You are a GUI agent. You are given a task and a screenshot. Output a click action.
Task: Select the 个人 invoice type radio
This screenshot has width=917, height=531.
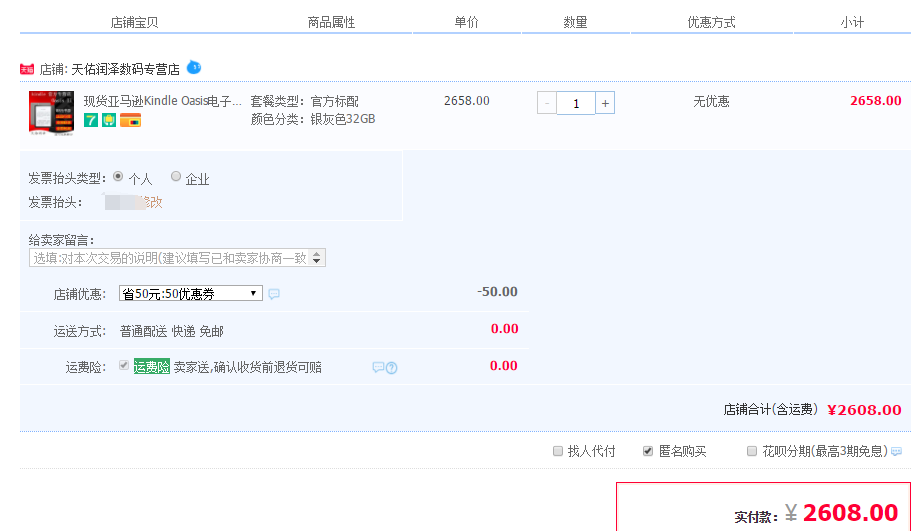pyautogui.click(x=119, y=177)
